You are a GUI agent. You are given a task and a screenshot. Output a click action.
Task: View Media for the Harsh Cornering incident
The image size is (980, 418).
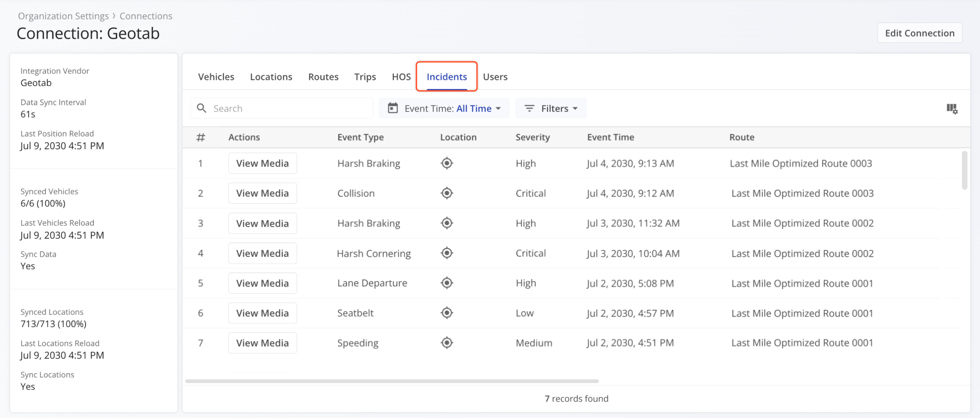tap(262, 253)
